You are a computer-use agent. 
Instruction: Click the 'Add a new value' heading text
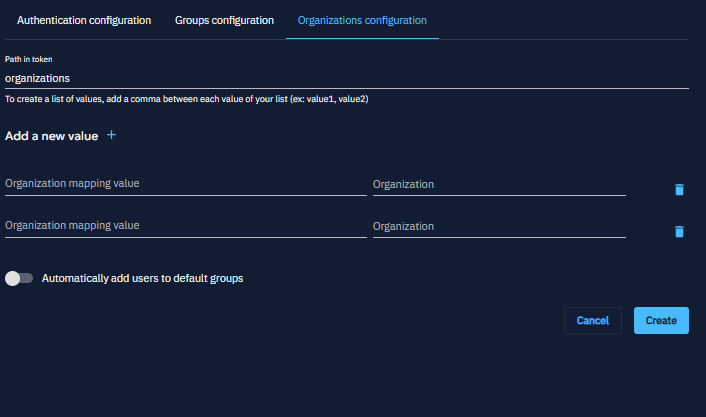(x=52, y=136)
